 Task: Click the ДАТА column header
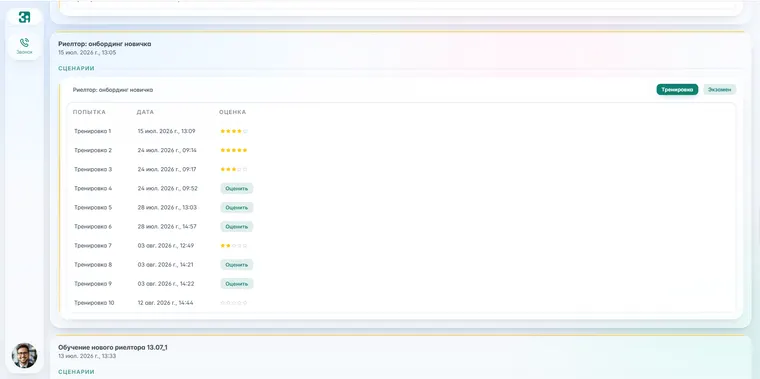[x=145, y=112]
